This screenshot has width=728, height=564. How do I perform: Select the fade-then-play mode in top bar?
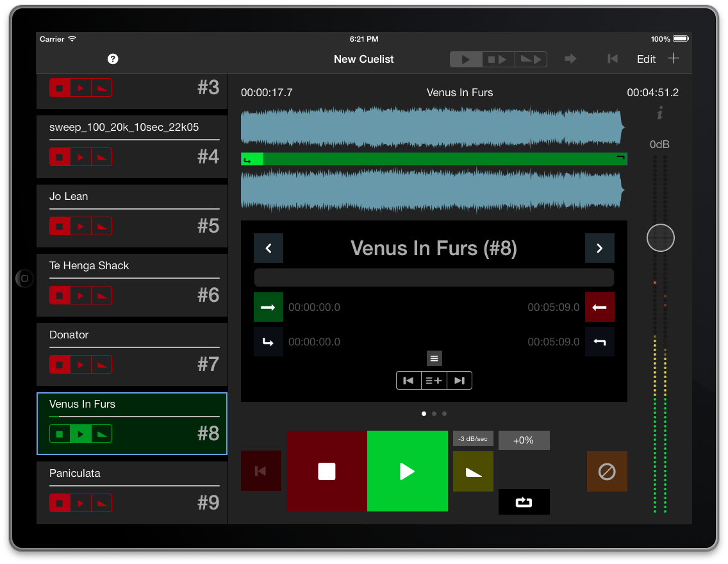click(531, 60)
